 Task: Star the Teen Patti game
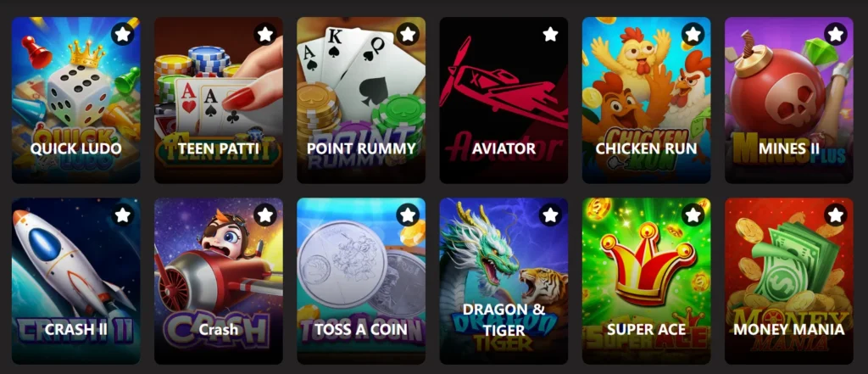[x=265, y=35]
